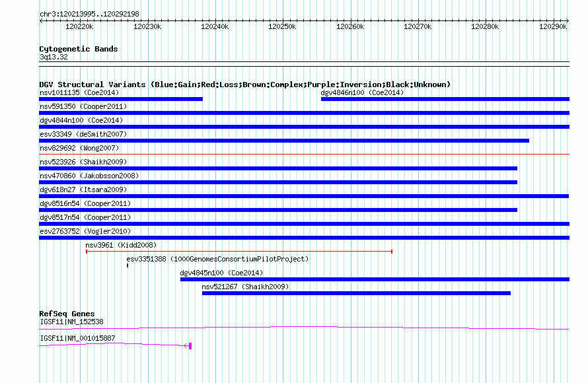Click the nsv521267 (Shaikh2009) label
The image size is (588, 383).
(245, 287)
